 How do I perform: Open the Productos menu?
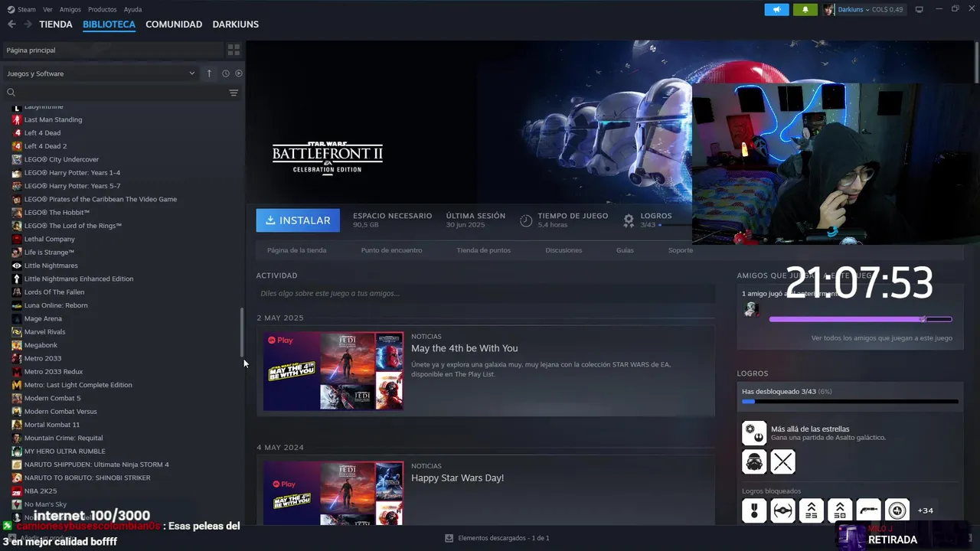(x=102, y=9)
